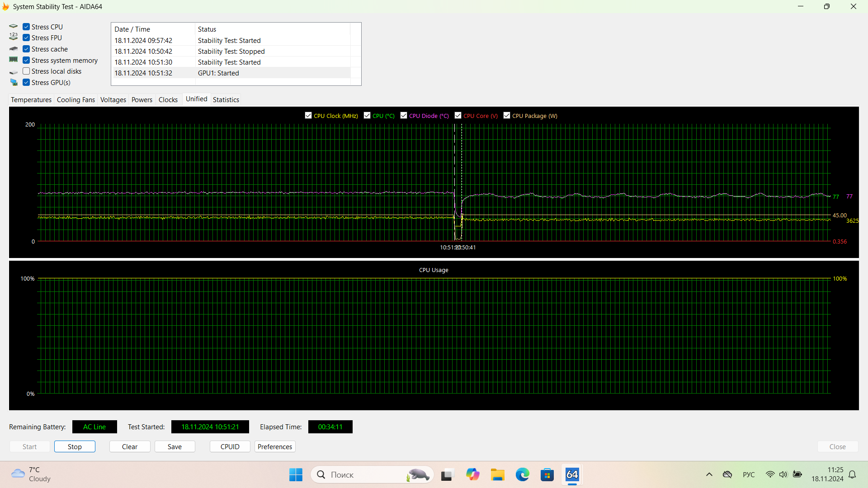The height and width of the screenshot is (488, 868).
Task: Uncheck the Stress CPU checkbox
Action: point(26,27)
